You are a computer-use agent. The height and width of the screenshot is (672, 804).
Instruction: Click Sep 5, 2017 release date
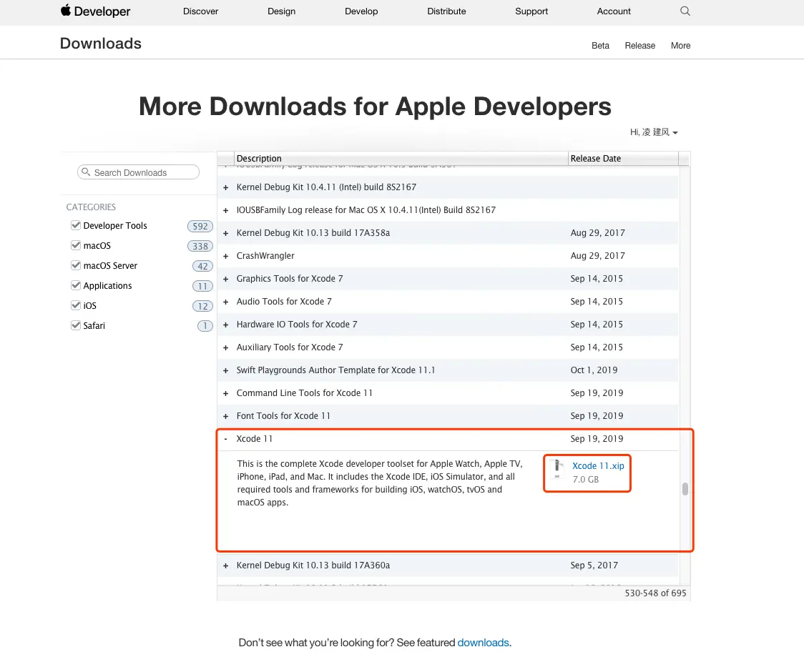594,565
